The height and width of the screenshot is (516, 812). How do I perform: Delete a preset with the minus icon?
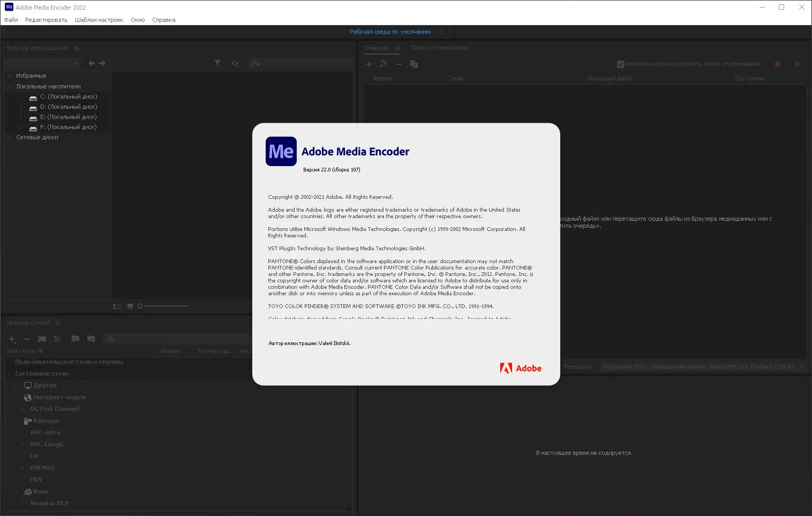tap(26, 339)
